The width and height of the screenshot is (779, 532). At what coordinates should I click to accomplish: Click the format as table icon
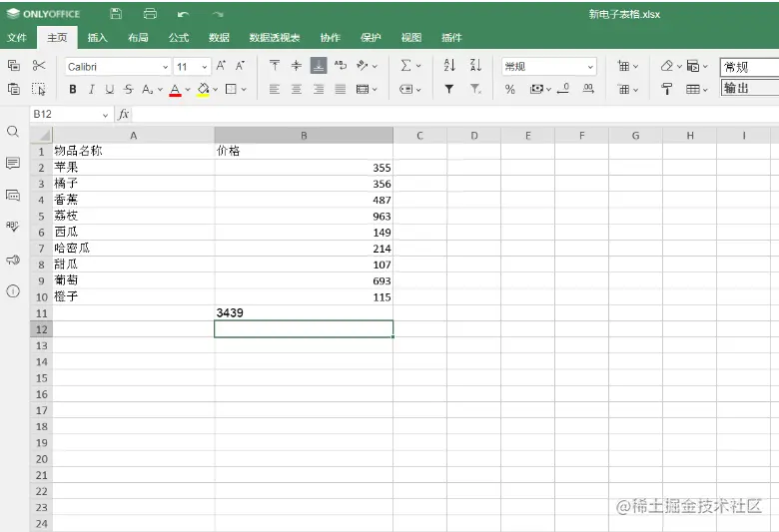(x=692, y=90)
